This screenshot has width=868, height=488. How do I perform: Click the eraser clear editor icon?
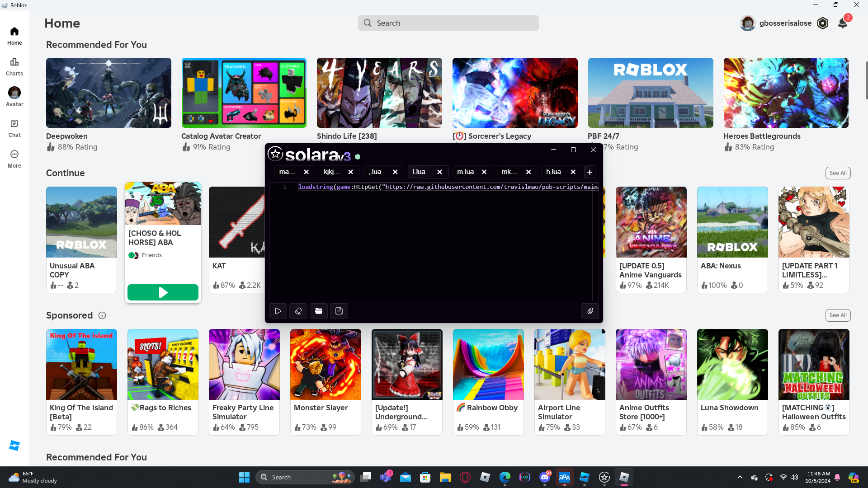pyautogui.click(x=298, y=311)
